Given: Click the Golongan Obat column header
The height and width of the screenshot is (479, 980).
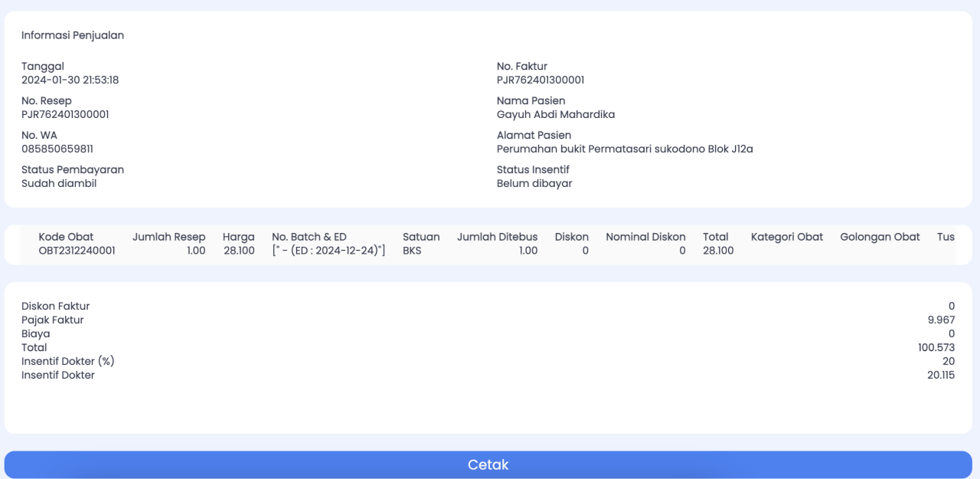Looking at the screenshot, I should click(x=880, y=237).
